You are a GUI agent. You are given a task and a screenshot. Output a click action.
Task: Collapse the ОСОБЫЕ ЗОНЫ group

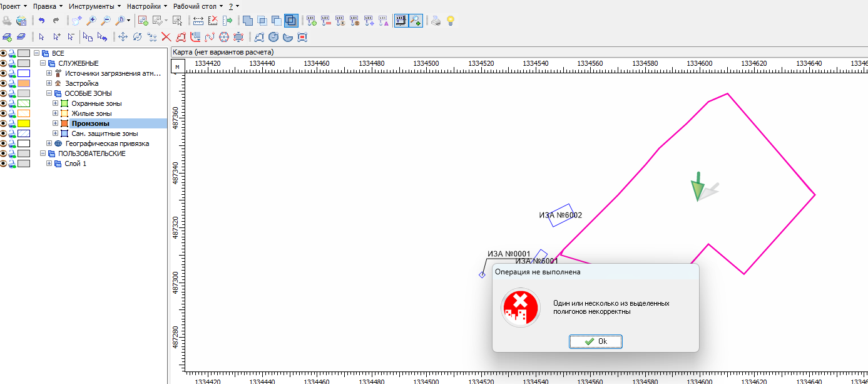point(49,93)
